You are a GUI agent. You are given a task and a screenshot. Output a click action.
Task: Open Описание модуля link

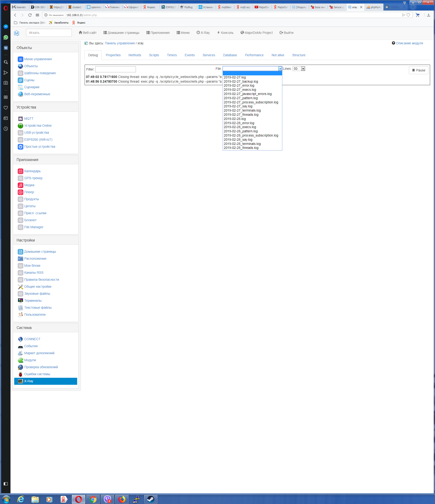point(410,43)
